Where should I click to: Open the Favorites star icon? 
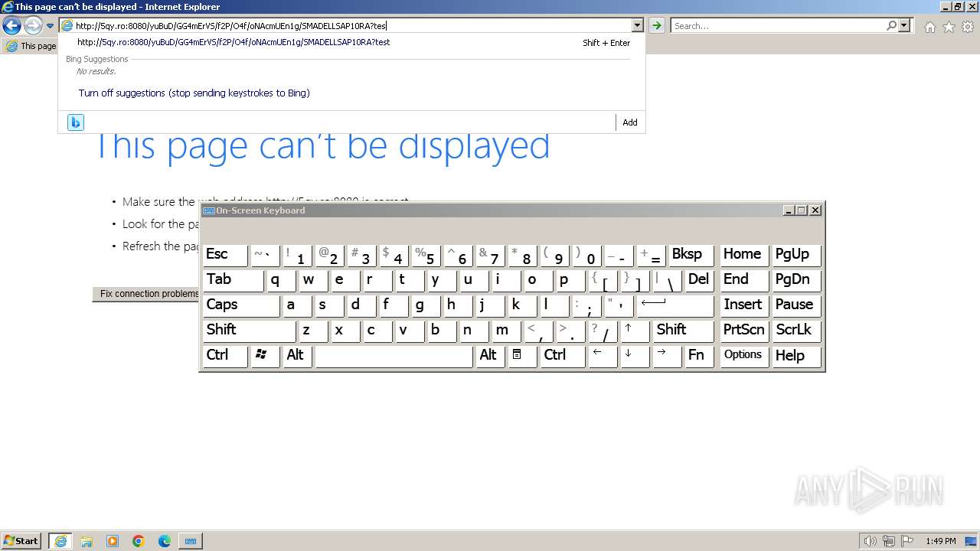coord(949,27)
